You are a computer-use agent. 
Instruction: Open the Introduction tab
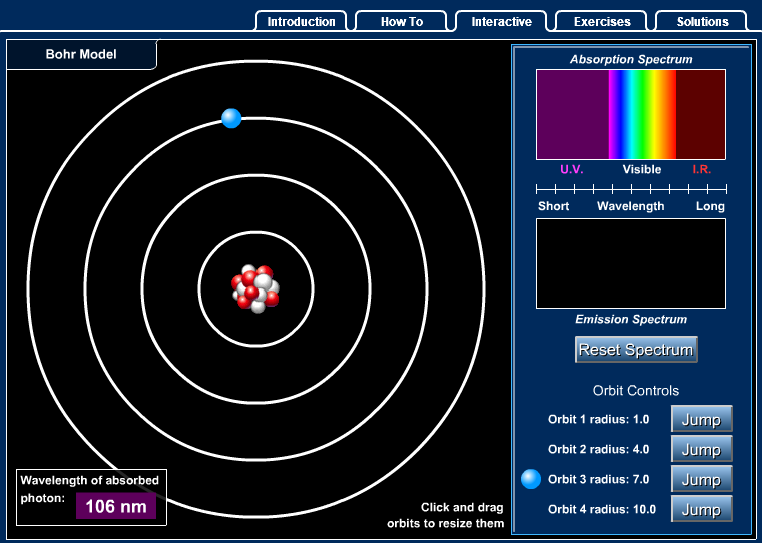301,21
